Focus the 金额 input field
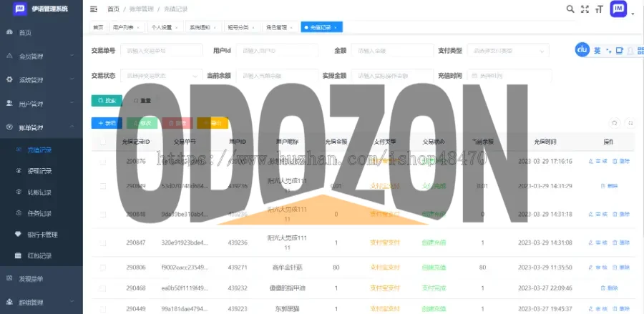The height and width of the screenshot is (314, 644). click(392, 51)
